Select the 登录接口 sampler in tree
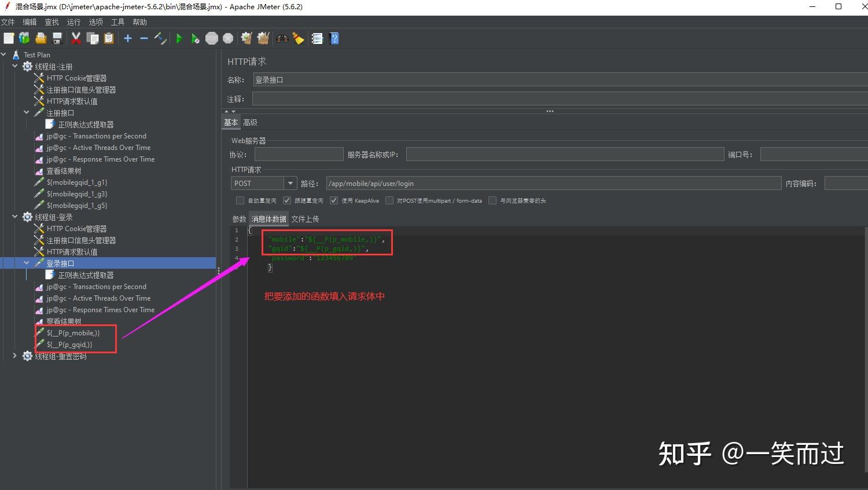The width and height of the screenshot is (868, 490). pyautogui.click(x=60, y=264)
